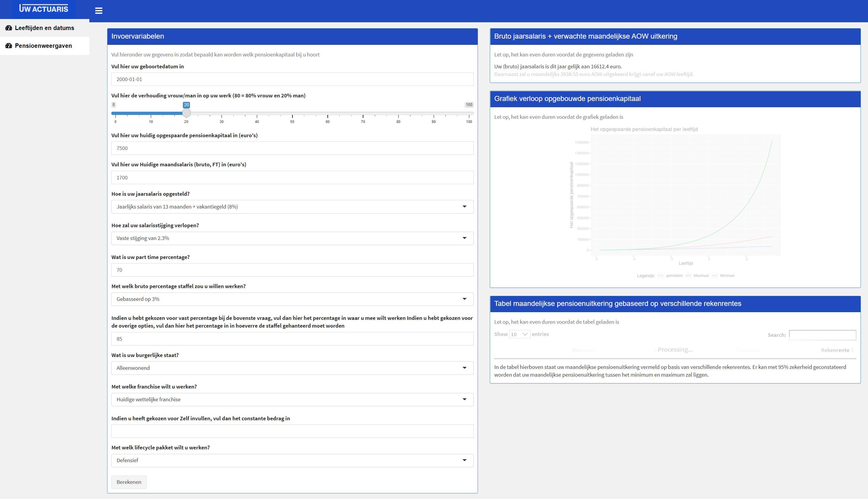Click dashboard icon beside Leeftijden en datums
Image resolution: width=868 pixels, height=499 pixels.
click(x=9, y=28)
